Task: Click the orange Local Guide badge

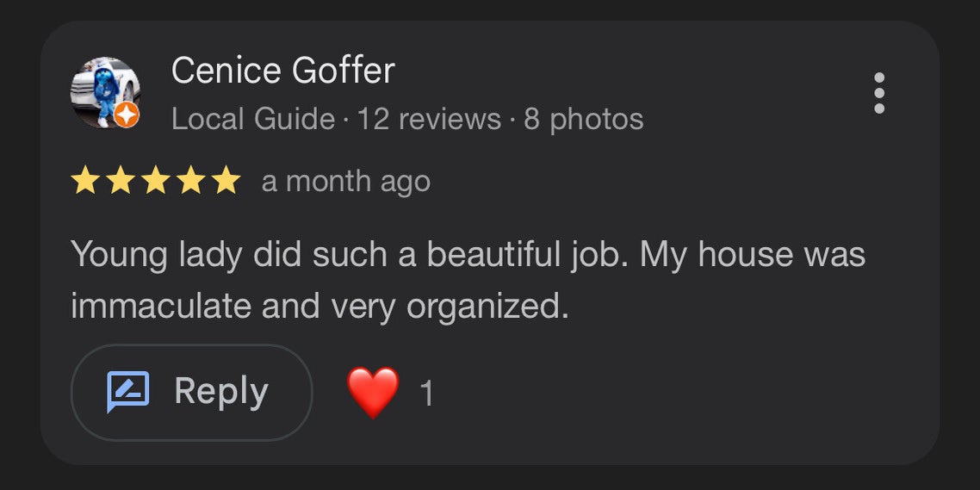Action: click(x=127, y=115)
